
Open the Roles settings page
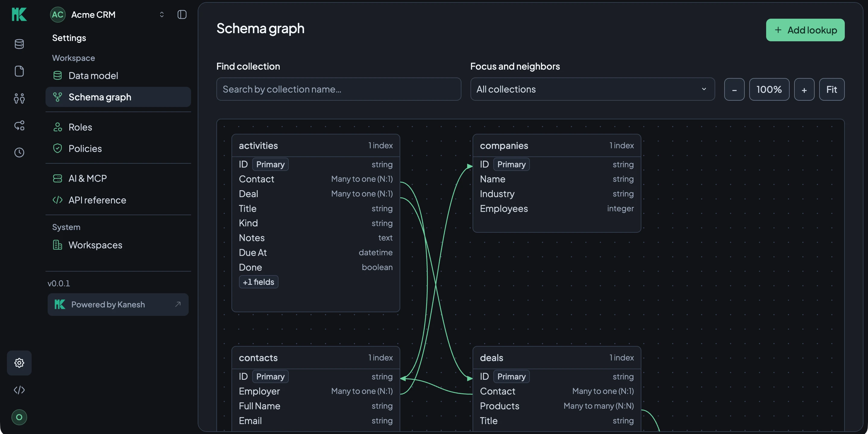118,127
